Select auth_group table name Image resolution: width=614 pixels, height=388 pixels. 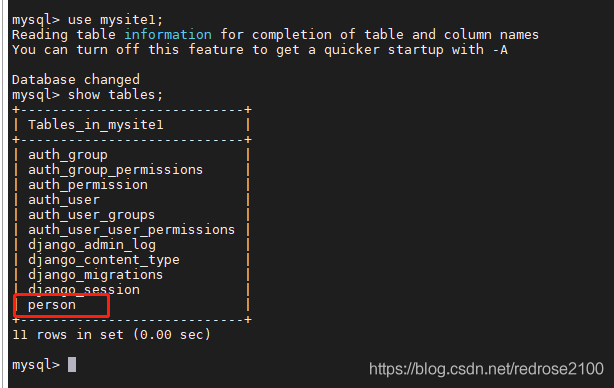[x=68, y=155]
